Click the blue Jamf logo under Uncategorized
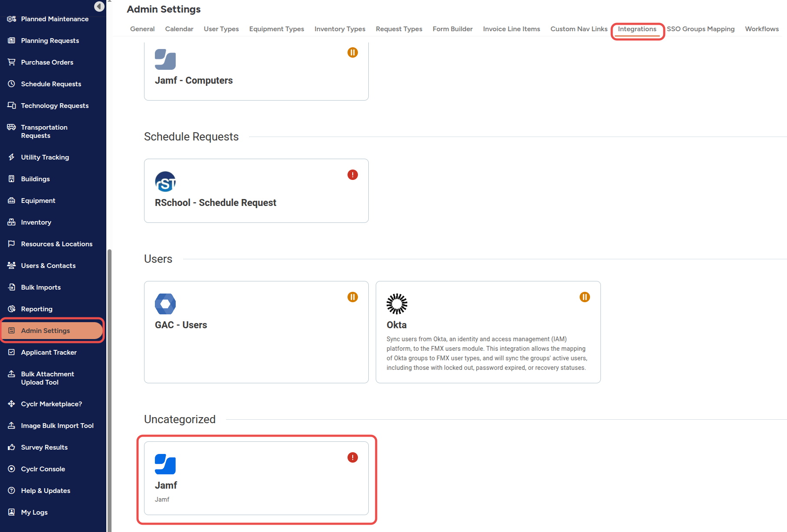The image size is (787, 532). coord(165,464)
